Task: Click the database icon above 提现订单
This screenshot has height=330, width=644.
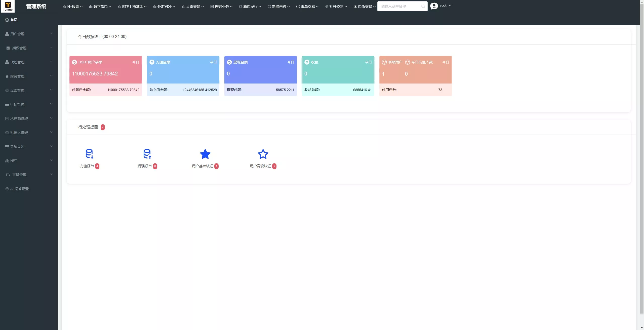Action: point(147,154)
